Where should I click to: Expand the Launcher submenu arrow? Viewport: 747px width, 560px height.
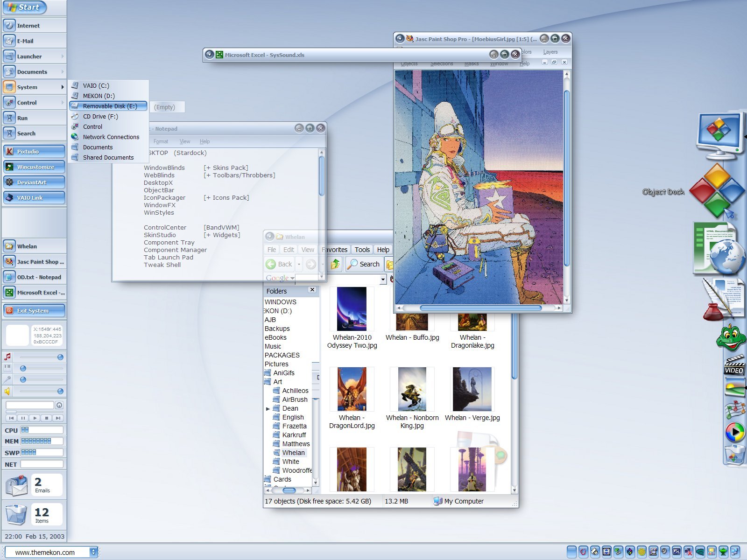(63, 56)
